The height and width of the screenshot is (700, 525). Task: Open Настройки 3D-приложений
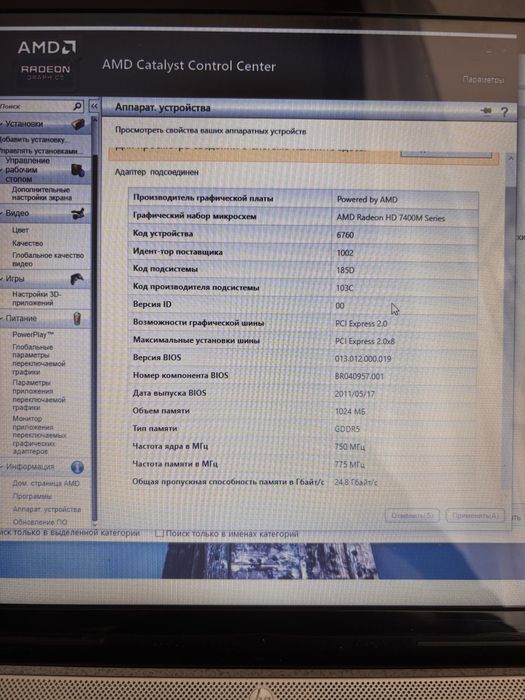click(x=37, y=299)
